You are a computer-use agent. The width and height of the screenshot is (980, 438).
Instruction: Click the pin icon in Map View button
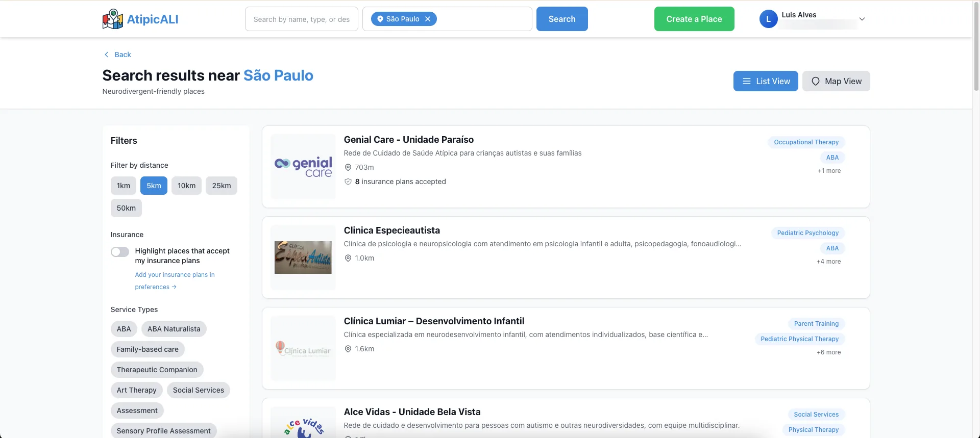click(815, 81)
